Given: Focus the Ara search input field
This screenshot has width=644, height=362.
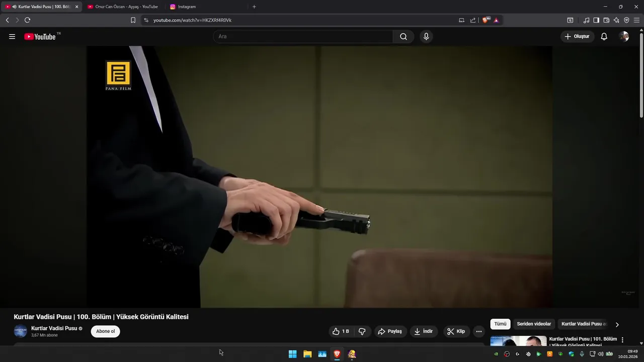Looking at the screenshot, I should 303,37.
